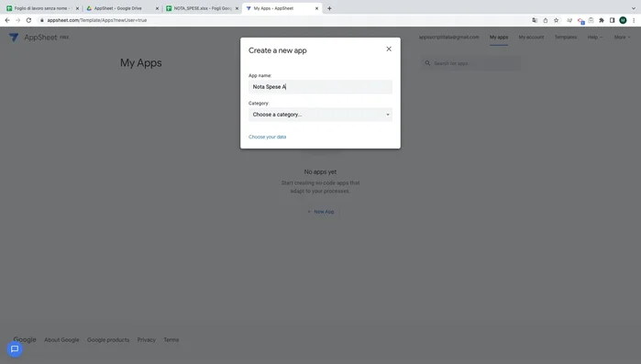Expand the Help menu

[595, 38]
